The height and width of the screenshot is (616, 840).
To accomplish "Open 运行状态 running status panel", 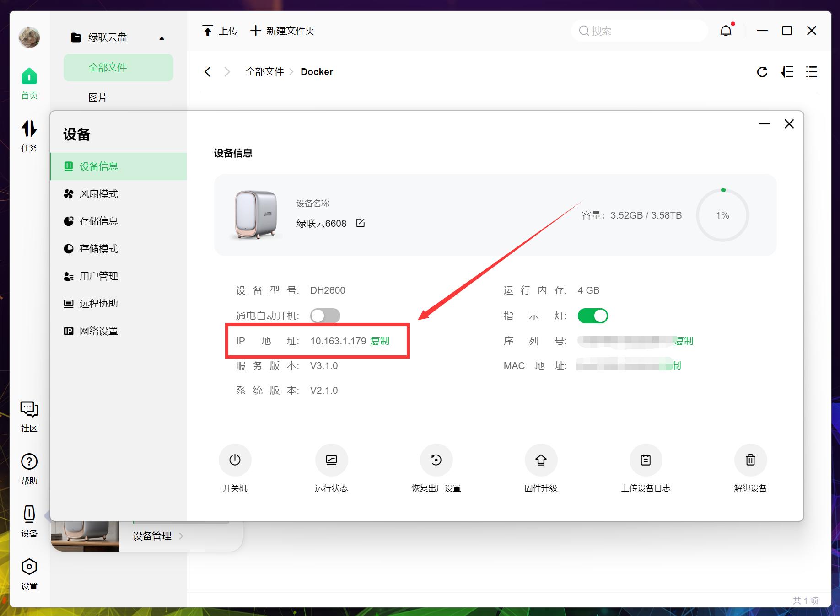I will [332, 460].
